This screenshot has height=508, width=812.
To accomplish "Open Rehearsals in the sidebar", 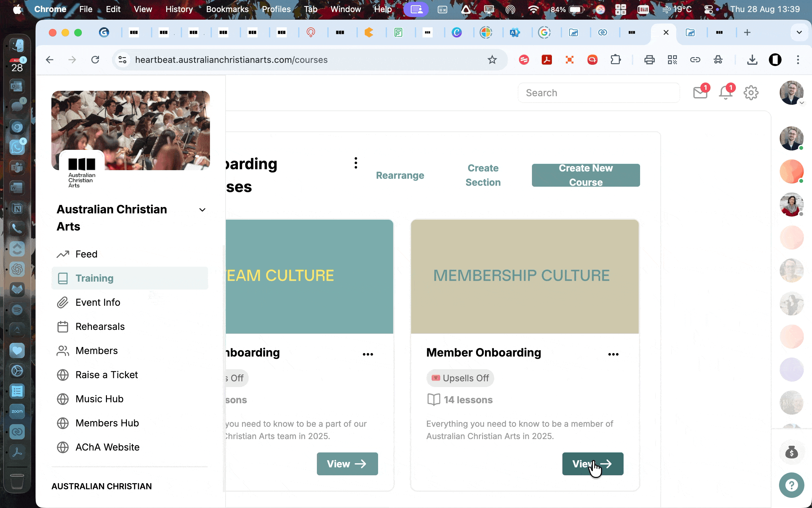I will [x=129, y=326].
